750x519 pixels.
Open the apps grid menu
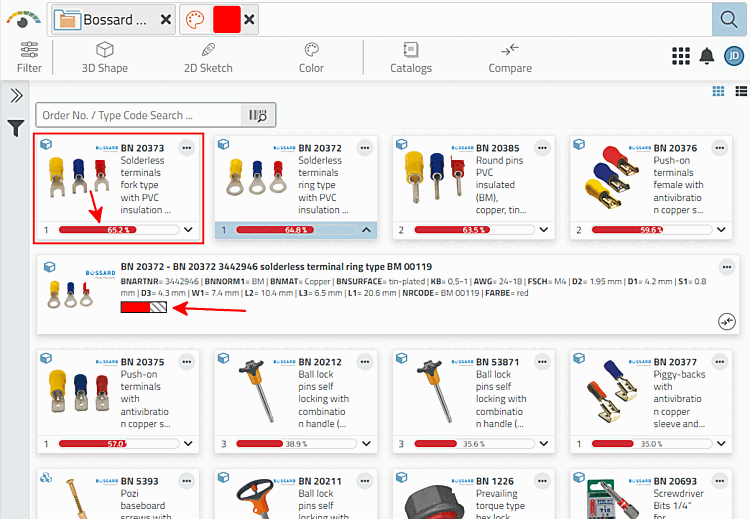pyautogui.click(x=681, y=56)
